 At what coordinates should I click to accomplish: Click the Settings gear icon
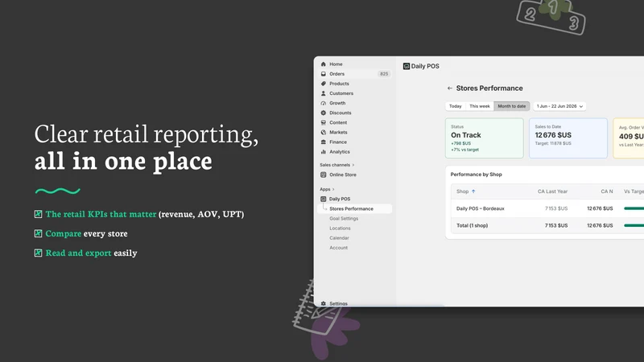[324, 304]
